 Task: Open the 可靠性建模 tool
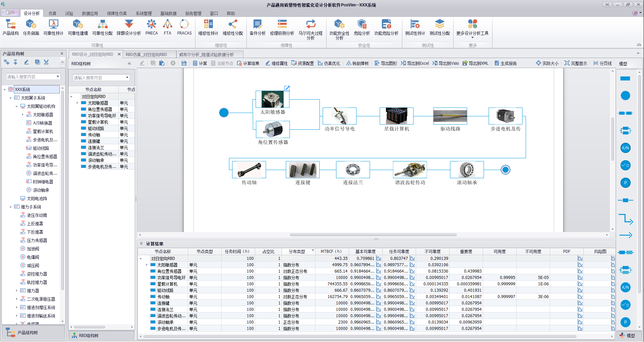pyautogui.click(x=78, y=27)
